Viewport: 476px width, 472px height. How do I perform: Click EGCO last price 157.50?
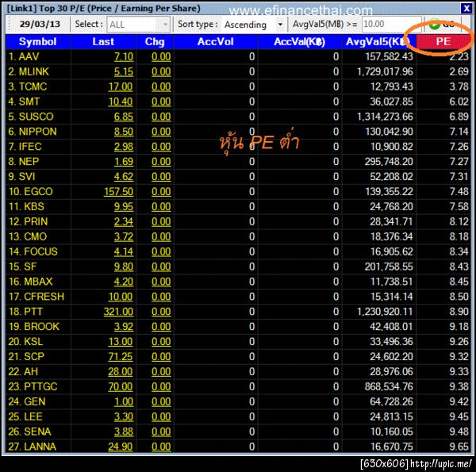point(118,191)
